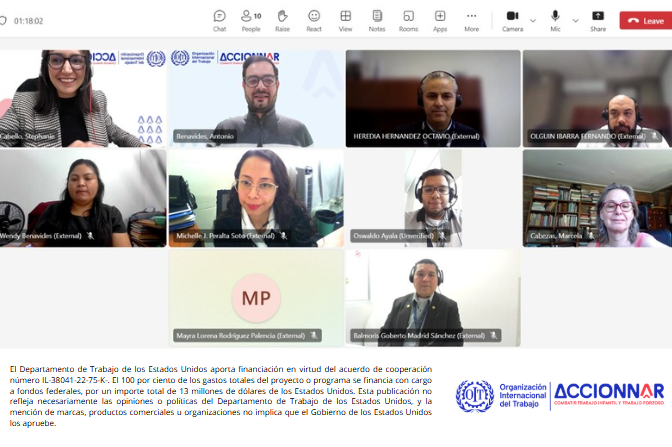
Task: Open breakout Rooms
Action: tap(408, 21)
